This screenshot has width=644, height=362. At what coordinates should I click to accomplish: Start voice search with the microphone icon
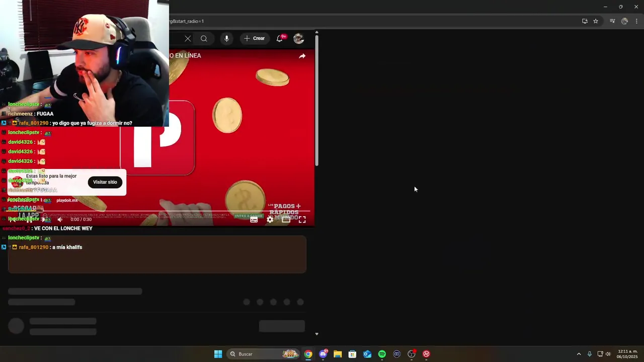click(x=226, y=38)
